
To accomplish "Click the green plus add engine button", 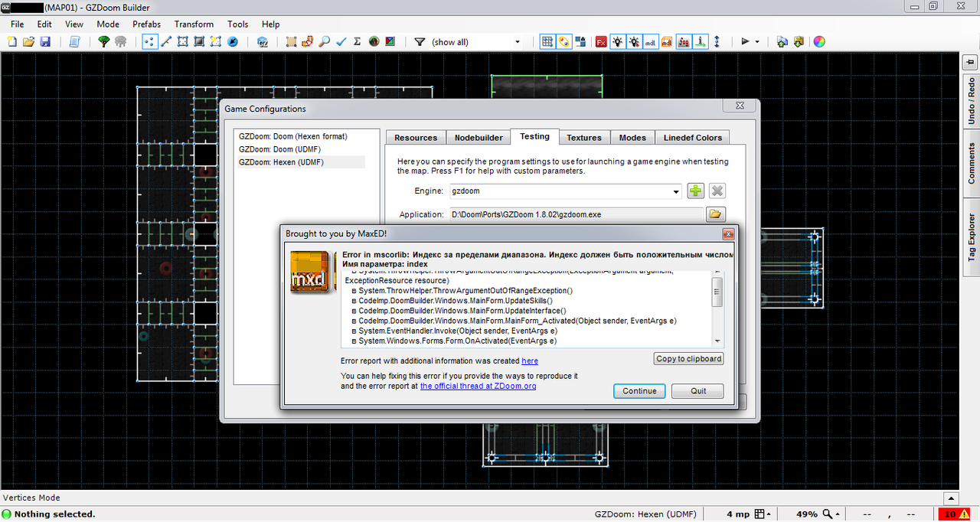I will coord(695,191).
